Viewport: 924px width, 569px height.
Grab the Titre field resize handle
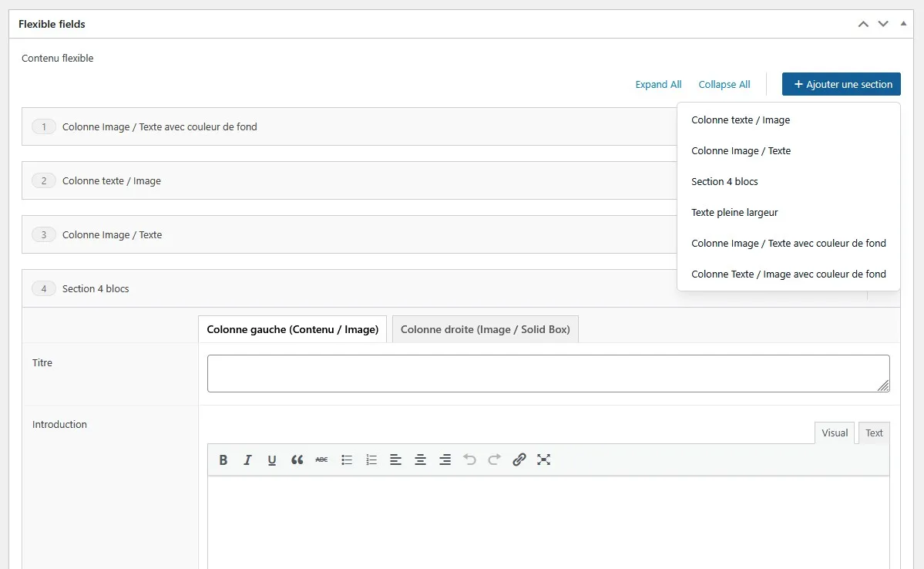click(883, 386)
